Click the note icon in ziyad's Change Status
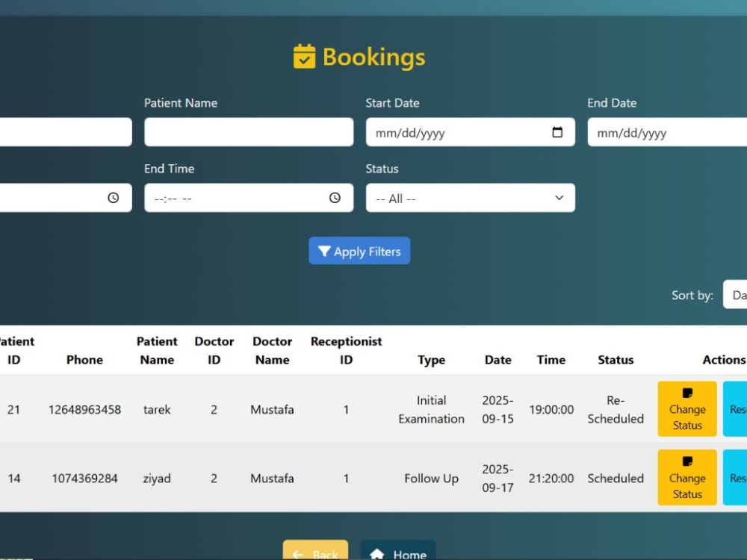The image size is (747, 560). 687,461
